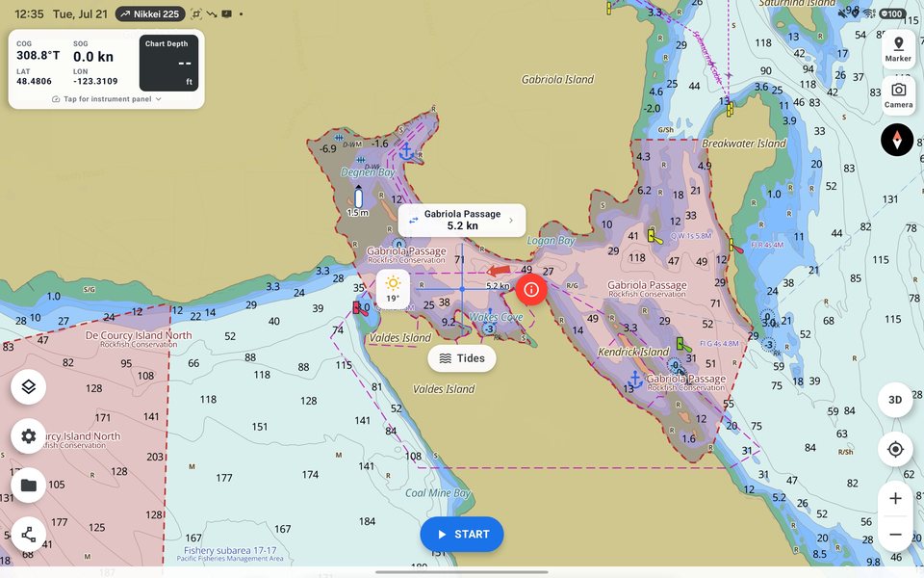Image resolution: width=924 pixels, height=578 pixels.
Task: Open the map layers button
Action: (x=28, y=387)
